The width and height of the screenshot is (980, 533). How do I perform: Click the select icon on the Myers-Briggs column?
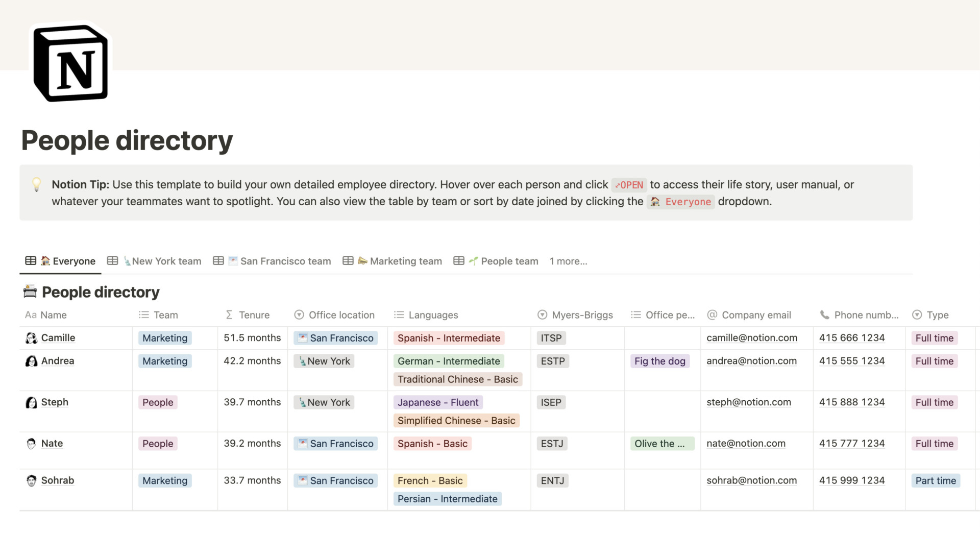pos(542,315)
